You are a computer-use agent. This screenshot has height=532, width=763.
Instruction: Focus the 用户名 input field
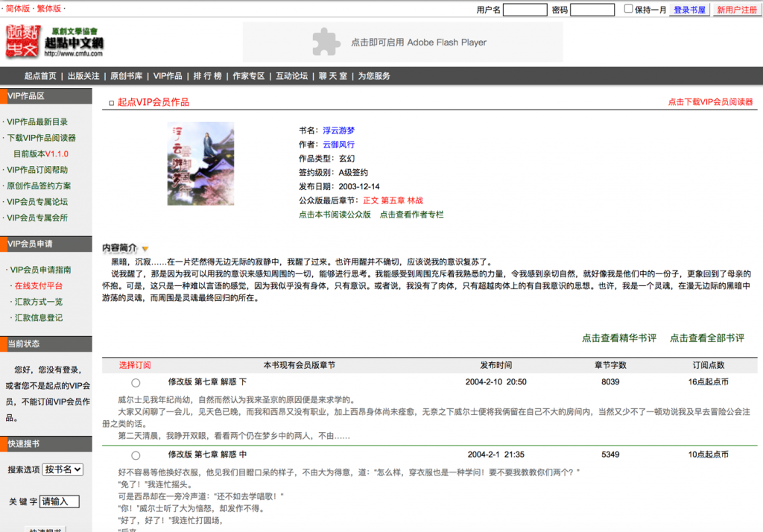click(525, 10)
